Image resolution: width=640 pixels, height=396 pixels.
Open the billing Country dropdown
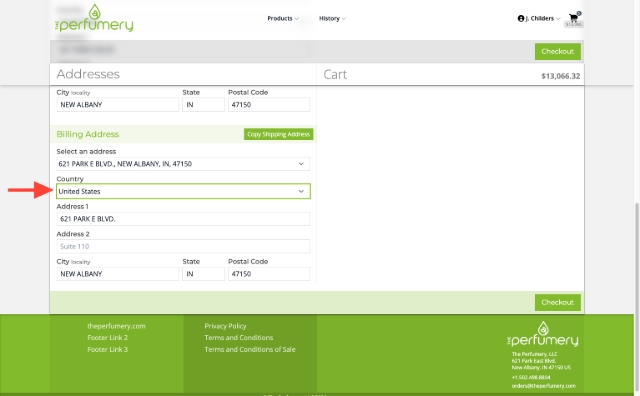point(183,191)
